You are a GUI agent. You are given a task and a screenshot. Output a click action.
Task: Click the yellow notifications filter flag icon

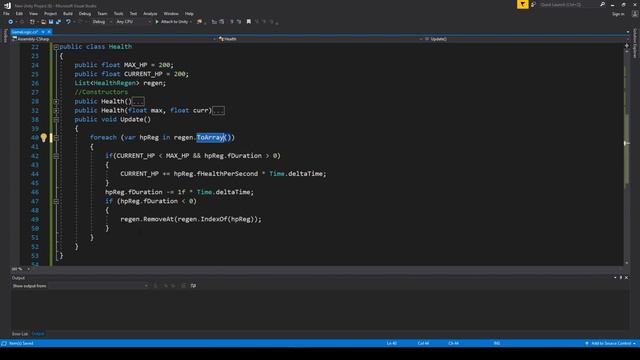[522, 4]
